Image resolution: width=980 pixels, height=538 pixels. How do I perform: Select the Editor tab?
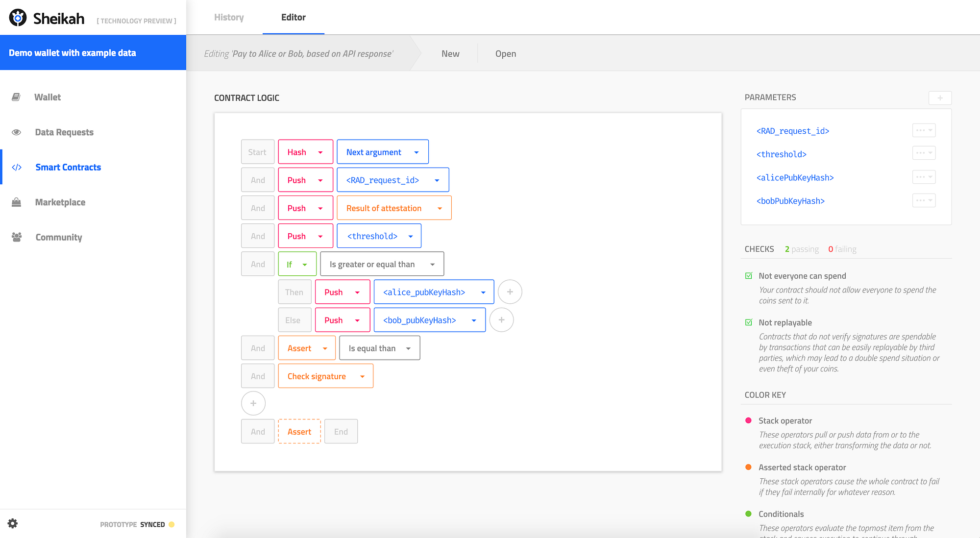(x=293, y=18)
